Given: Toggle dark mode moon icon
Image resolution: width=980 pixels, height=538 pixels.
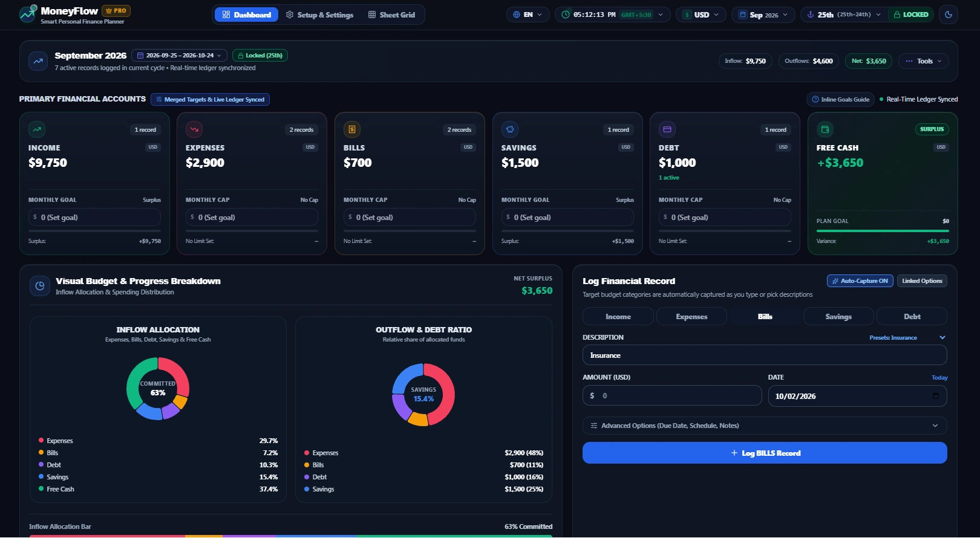Looking at the screenshot, I should click(948, 15).
